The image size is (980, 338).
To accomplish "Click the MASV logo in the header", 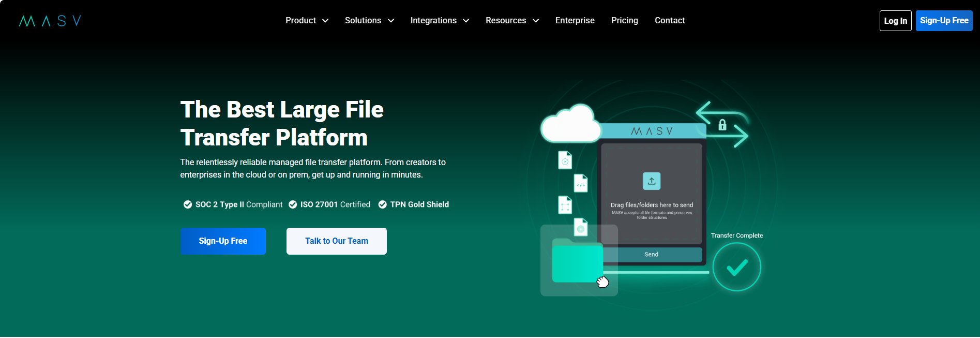I will click(x=50, y=21).
